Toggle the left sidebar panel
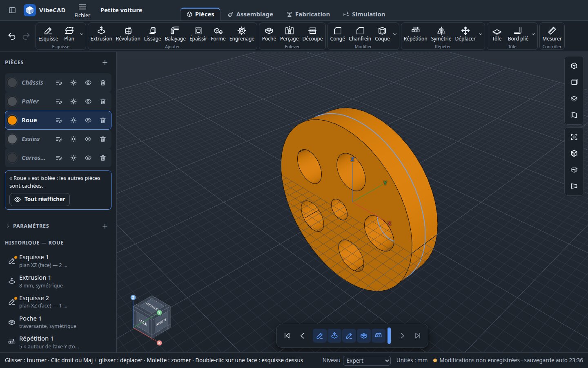 [x=12, y=10]
